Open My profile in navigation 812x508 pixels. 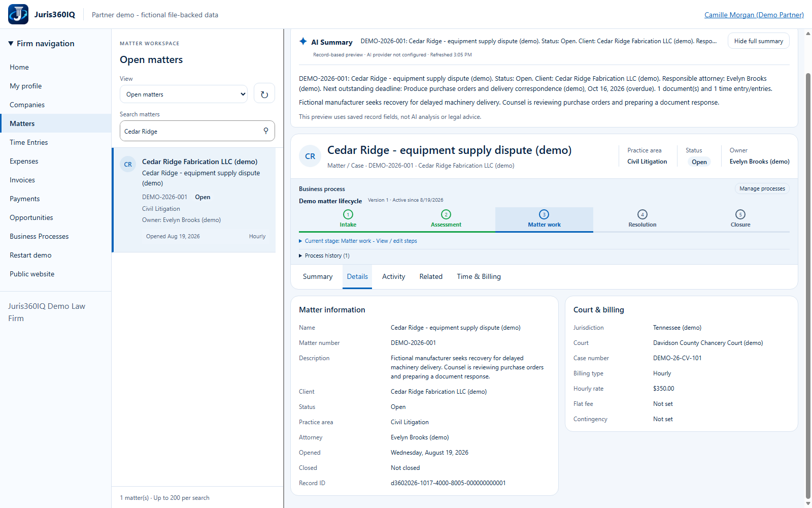pos(56,86)
